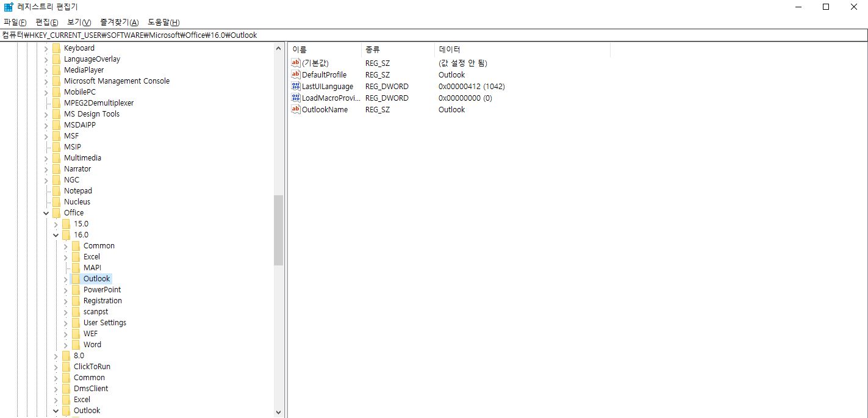The height and width of the screenshot is (418, 868).
Task: Expand the LanguageOverlay key
Action: tap(46, 59)
